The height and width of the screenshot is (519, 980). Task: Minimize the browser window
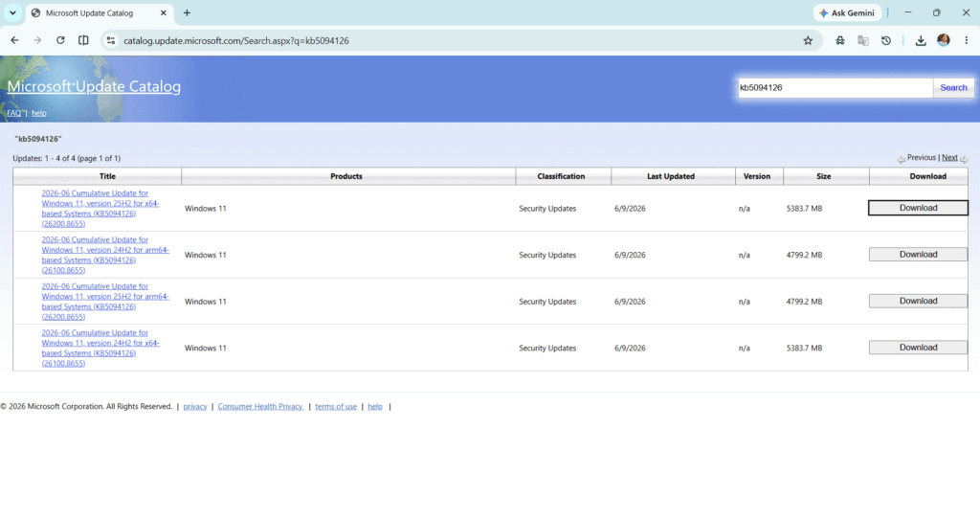coord(908,12)
